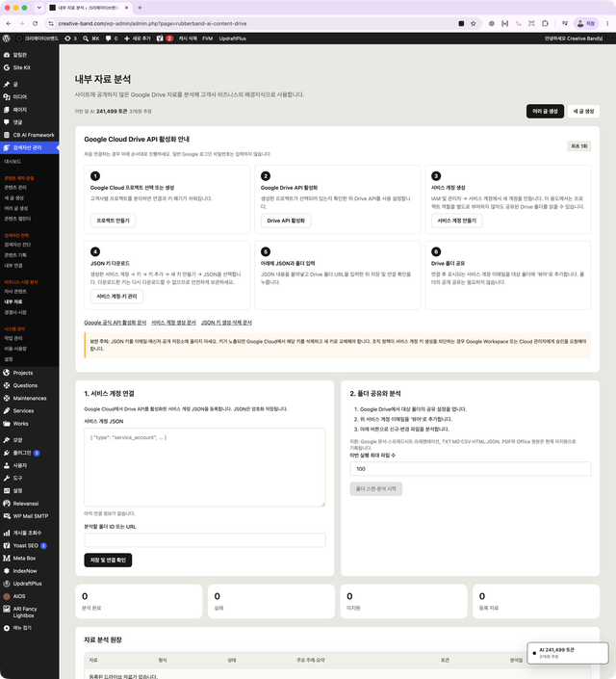Screen dimensions: 616x679
Task: Click 서비스 계정·키 관리 button
Action: (116, 297)
